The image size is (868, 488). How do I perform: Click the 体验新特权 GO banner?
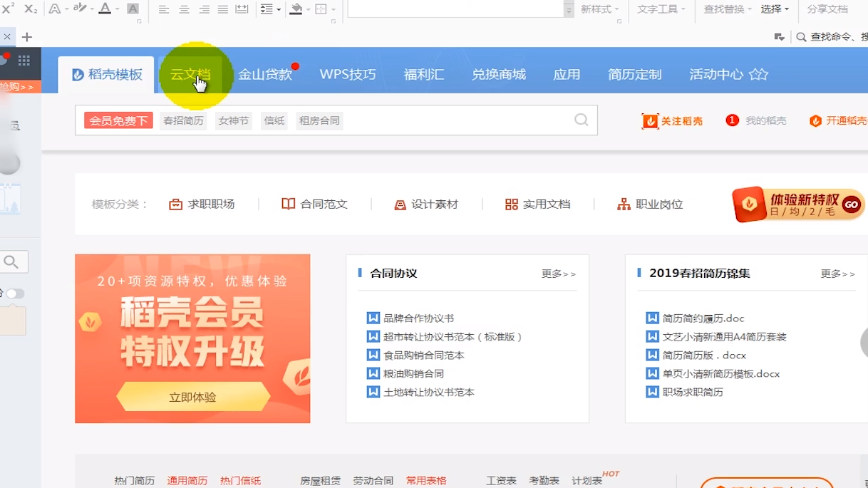pos(799,205)
